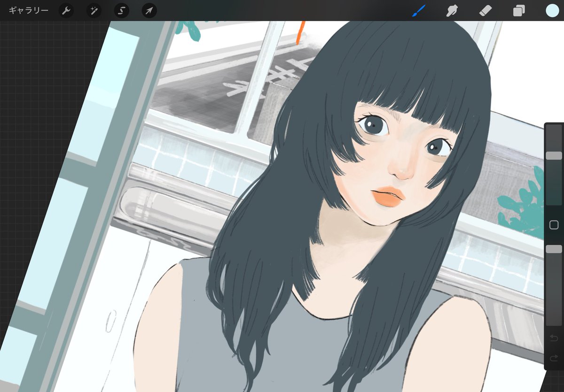Open the active color picker circle
564x392 pixels.
tap(552, 10)
